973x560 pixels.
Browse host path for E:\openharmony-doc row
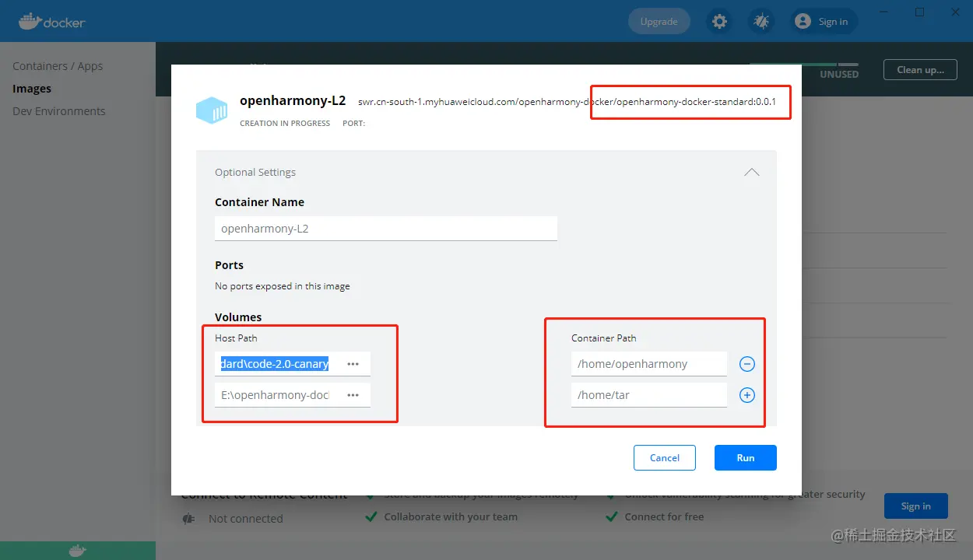click(353, 395)
